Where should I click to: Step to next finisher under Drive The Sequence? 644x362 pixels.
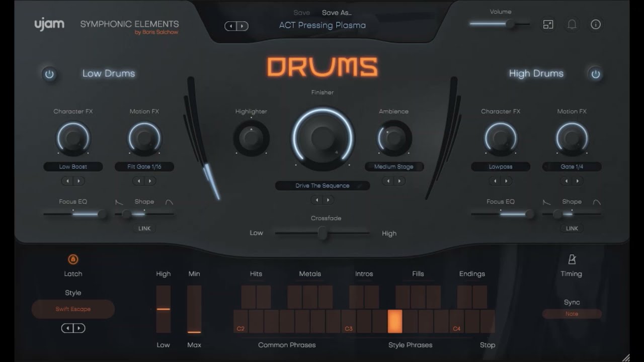point(328,200)
